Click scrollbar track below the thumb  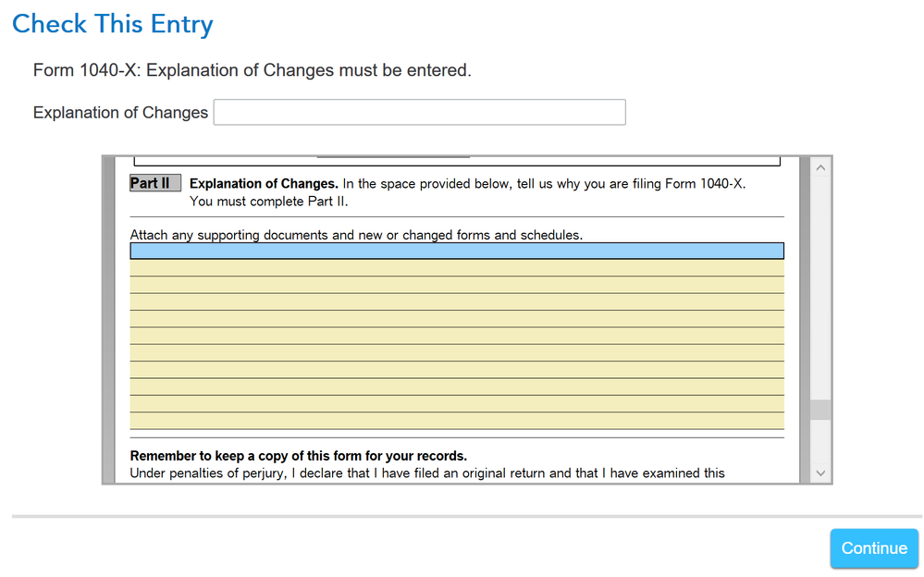tap(820, 442)
